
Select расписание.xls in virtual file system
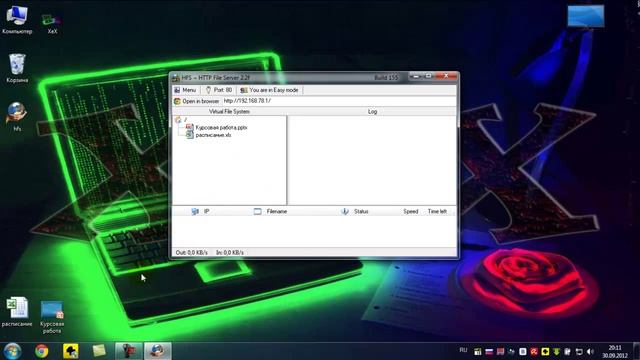click(209, 135)
